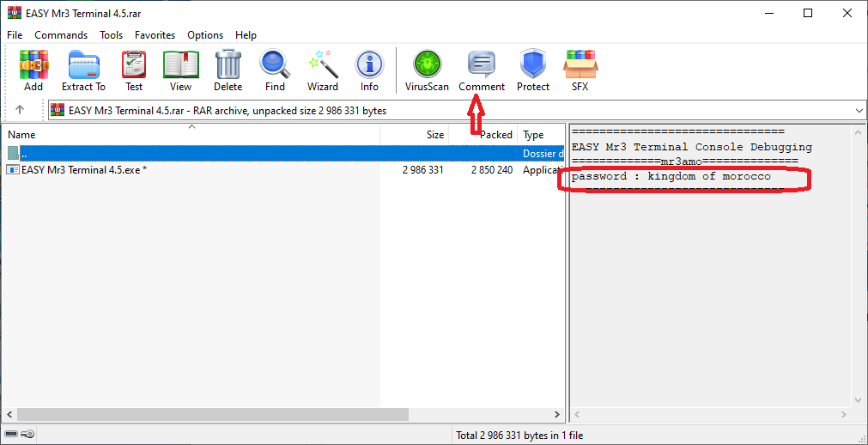Click the parent folder icon row

tap(13, 154)
